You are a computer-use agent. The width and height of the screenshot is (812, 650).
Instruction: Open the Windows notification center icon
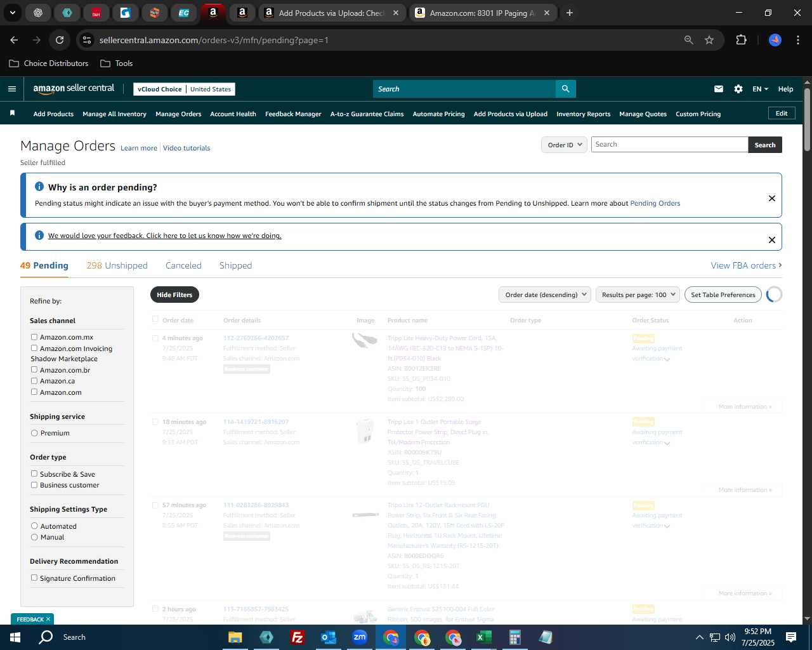pos(791,637)
